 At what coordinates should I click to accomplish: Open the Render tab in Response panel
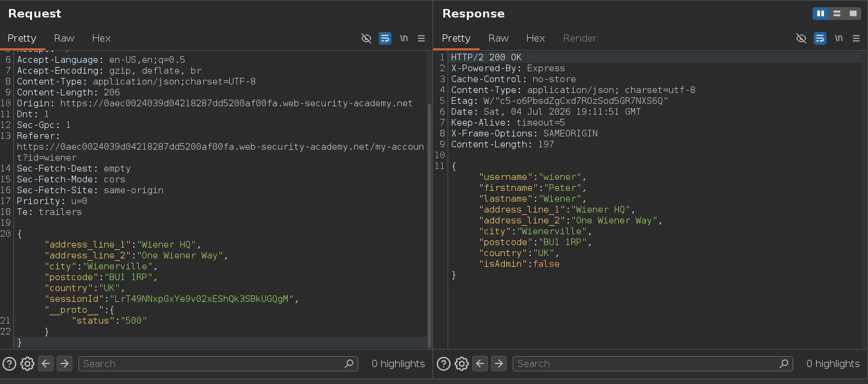(x=580, y=38)
